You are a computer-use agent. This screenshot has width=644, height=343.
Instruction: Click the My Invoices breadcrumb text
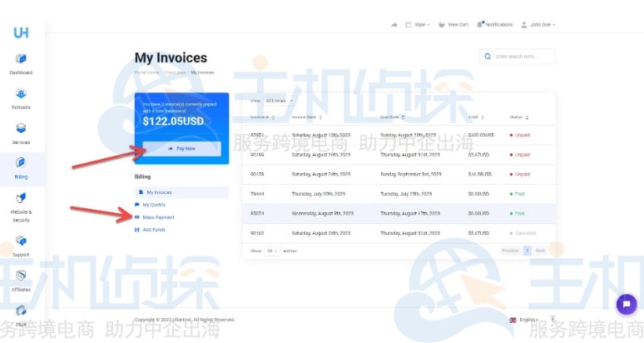click(x=202, y=72)
